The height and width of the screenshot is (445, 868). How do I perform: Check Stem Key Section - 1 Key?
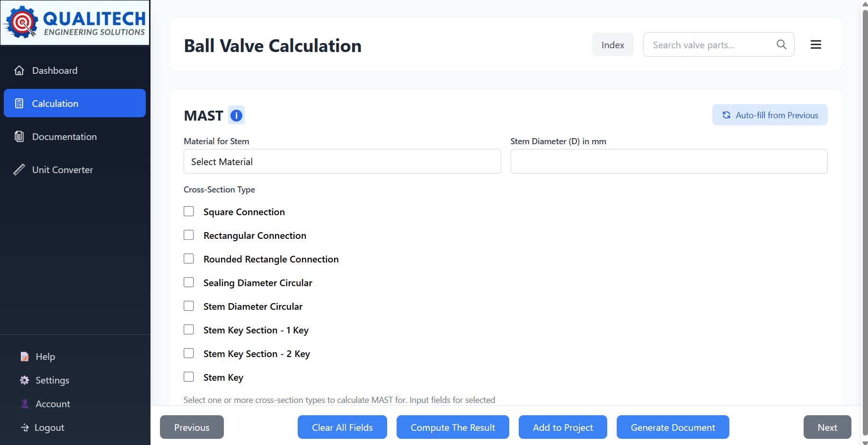(189, 330)
